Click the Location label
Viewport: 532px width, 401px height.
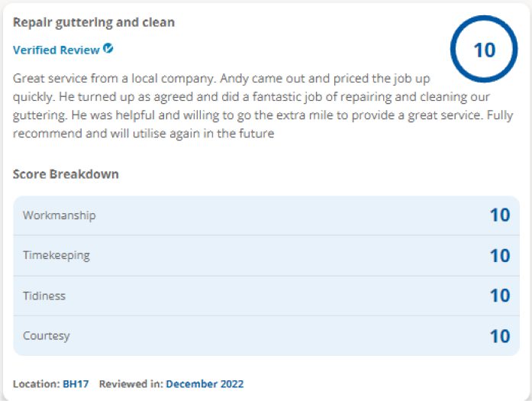pyautogui.click(x=37, y=384)
